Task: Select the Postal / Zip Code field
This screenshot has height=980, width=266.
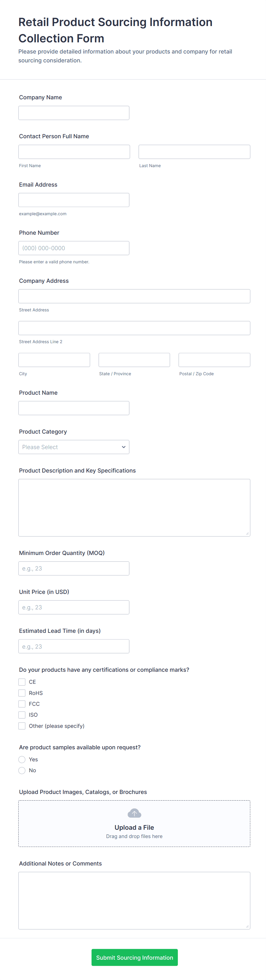Action: pos(214,360)
